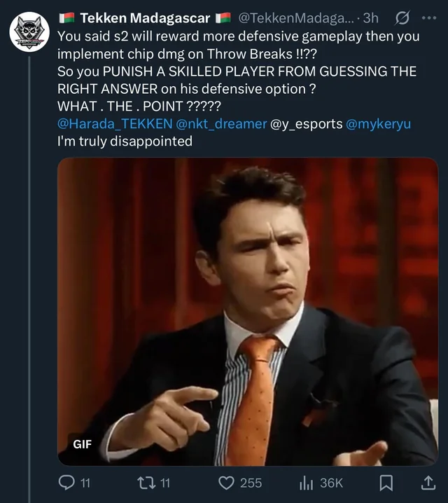Image resolution: width=448 pixels, height=503 pixels.
Task: Click the Tekken Madagascar display name
Action: pyautogui.click(x=145, y=18)
